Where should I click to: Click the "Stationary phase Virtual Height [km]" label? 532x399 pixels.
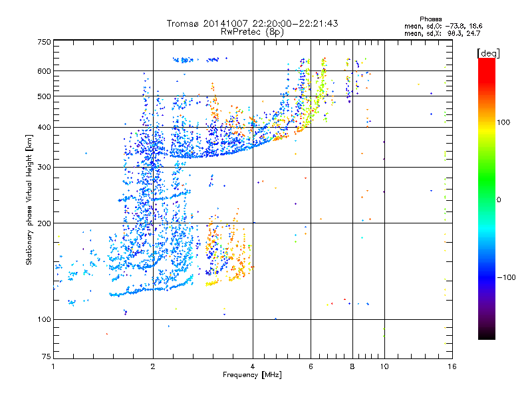[29, 200]
